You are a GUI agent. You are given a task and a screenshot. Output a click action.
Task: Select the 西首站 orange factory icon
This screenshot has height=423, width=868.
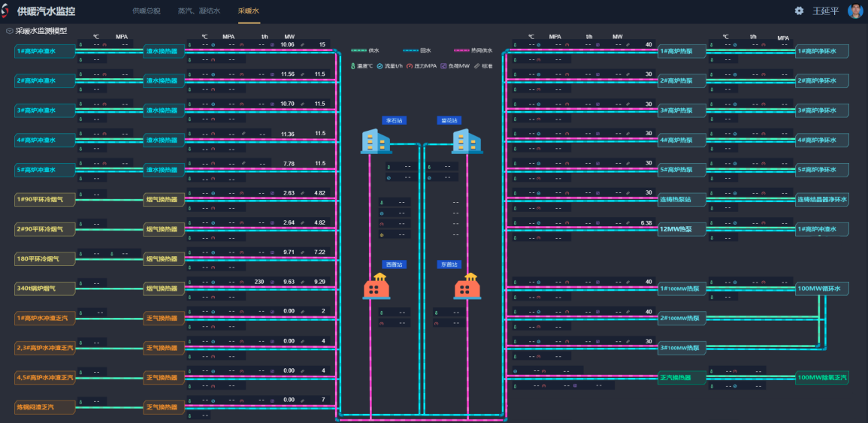coord(377,286)
